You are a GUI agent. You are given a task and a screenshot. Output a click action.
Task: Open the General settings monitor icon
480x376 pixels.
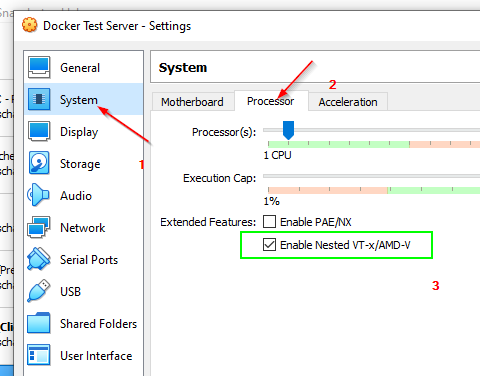[x=39, y=67]
